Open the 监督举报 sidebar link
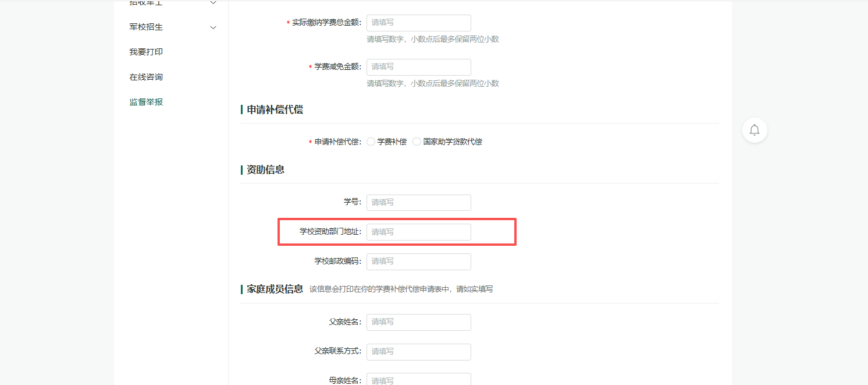This screenshot has width=868, height=385. (146, 102)
